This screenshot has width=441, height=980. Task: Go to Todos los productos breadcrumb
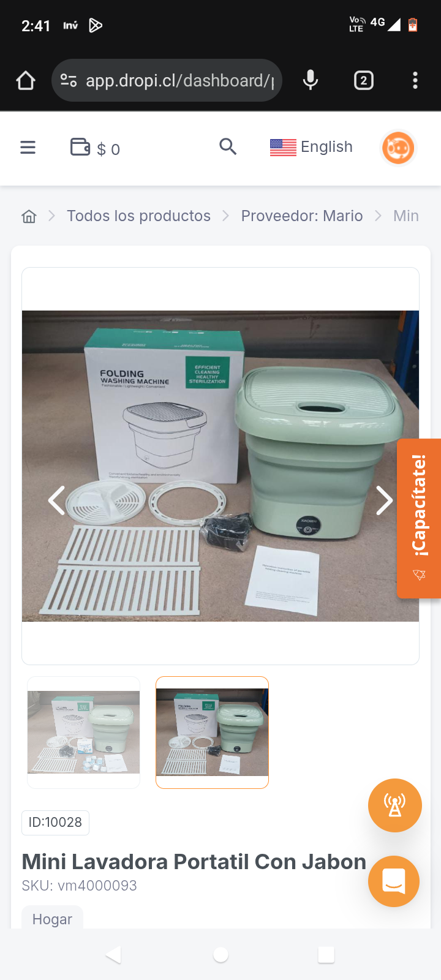click(x=138, y=216)
